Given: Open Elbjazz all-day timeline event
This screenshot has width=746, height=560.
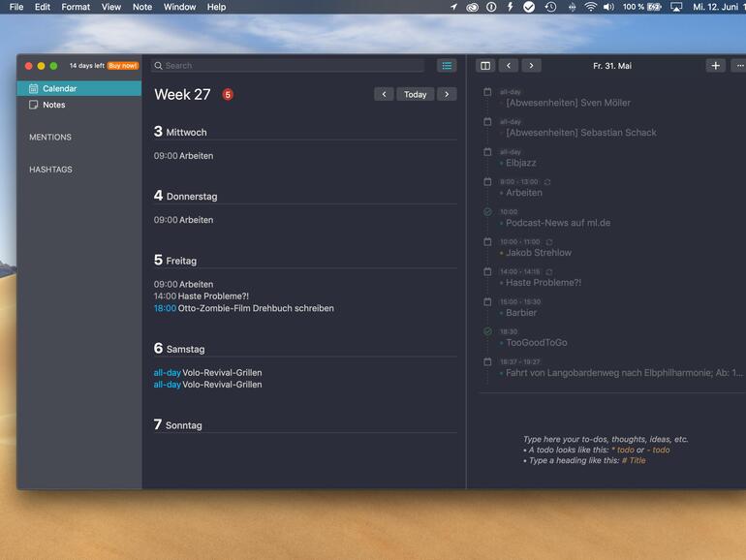Looking at the screenshot, I should point(521,163).
